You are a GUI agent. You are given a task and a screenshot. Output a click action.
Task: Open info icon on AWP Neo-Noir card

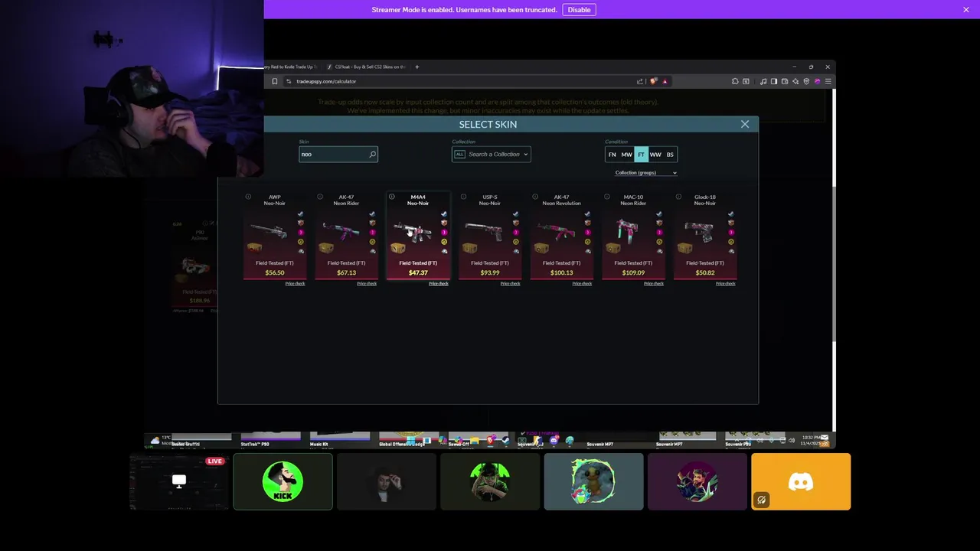pos(248,197)
